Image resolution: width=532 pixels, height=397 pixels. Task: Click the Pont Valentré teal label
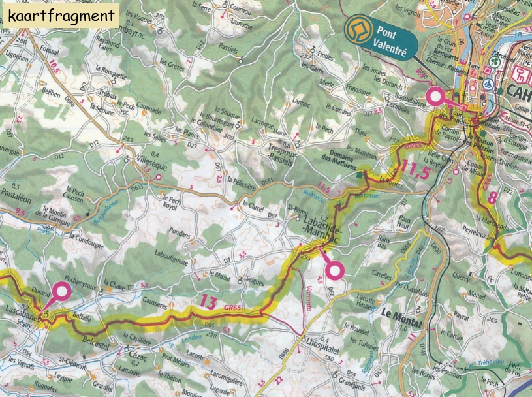(x=382, y=38)
